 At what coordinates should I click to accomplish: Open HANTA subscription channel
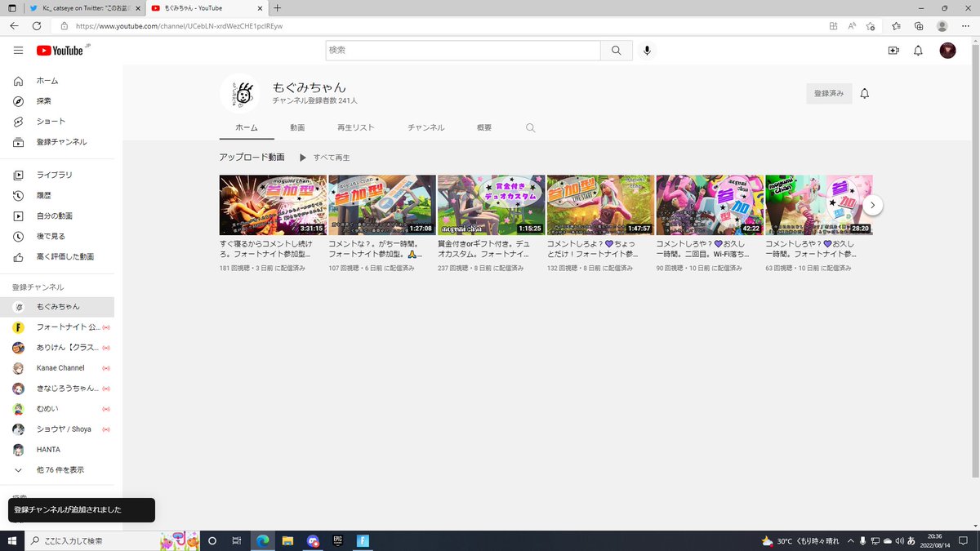[57, 450]
